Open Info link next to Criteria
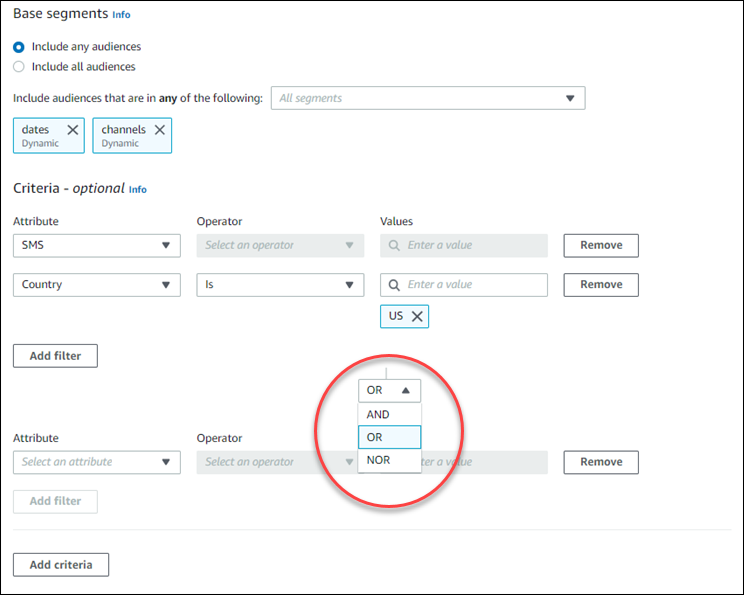This screenshot has width=744, height=595. point(138,189)
